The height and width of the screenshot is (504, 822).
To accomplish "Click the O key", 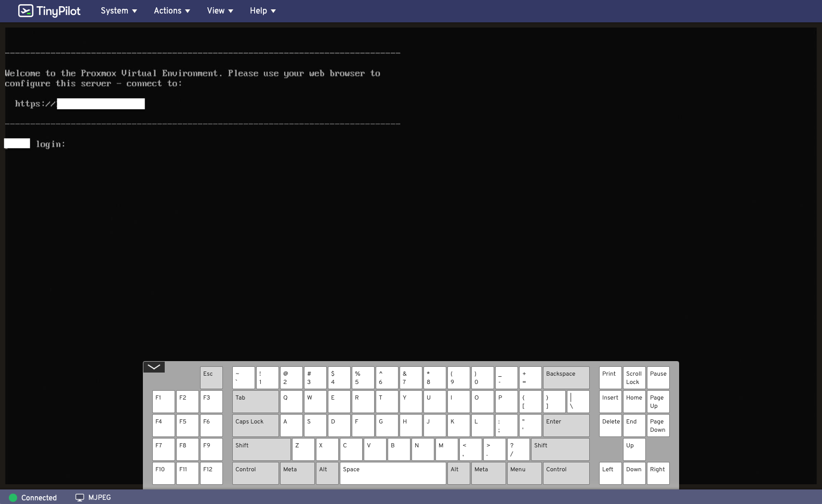I will (x=483, y=402).
